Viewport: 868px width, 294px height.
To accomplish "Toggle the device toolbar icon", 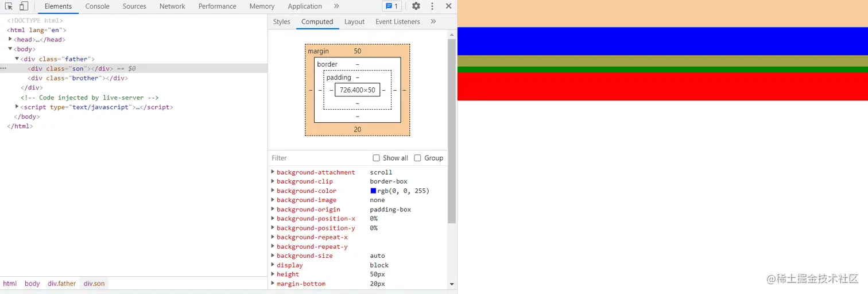I will pos(24,6).
